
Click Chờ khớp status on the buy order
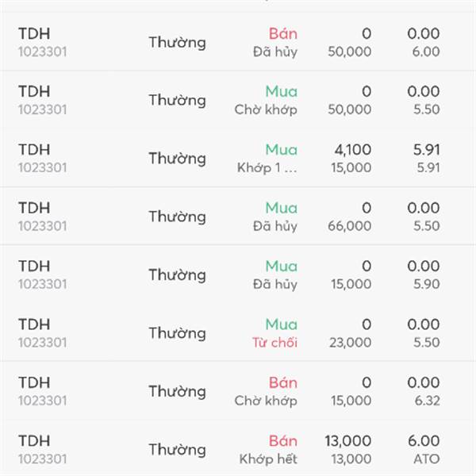pos(266,109)
